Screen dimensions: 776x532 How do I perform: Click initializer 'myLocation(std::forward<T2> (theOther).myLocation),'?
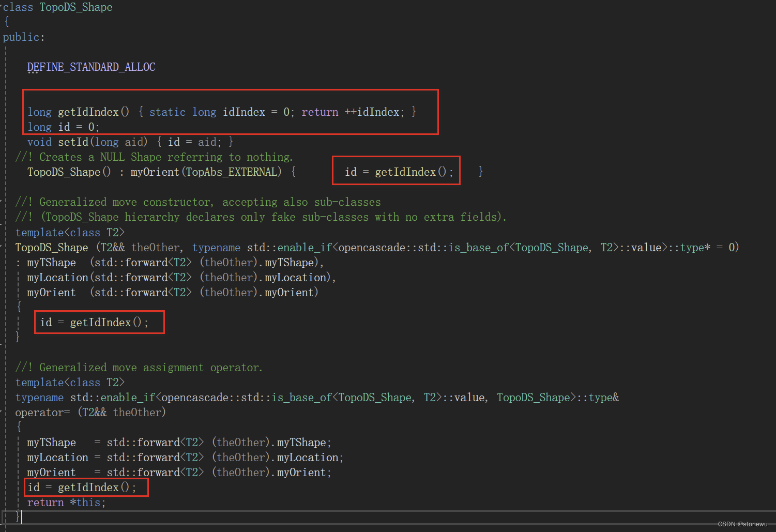click(181, 278)
